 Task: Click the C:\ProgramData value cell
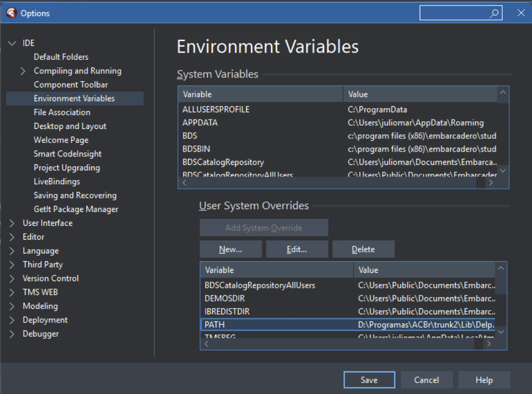(377, 110)
